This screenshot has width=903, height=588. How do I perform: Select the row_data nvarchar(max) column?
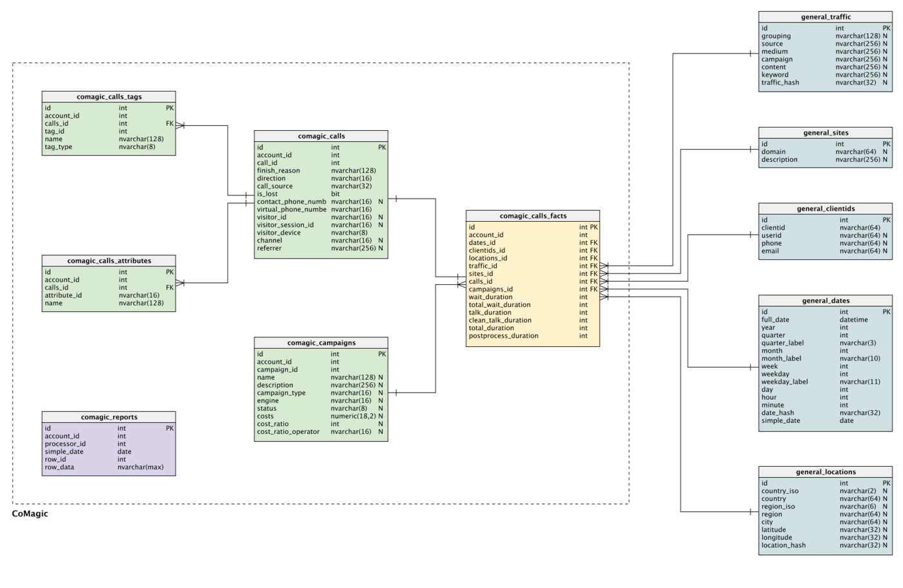[108, 467]
